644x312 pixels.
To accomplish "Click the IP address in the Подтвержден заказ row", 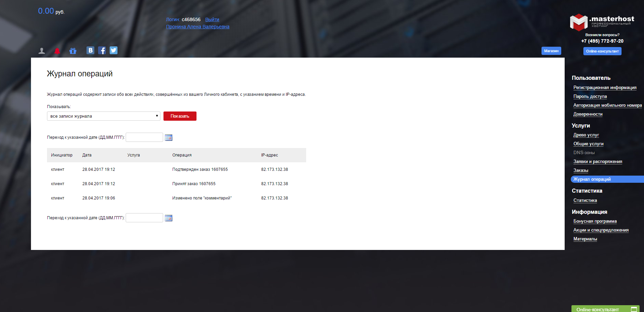I will pyautogui.click(x=274, y=169).
